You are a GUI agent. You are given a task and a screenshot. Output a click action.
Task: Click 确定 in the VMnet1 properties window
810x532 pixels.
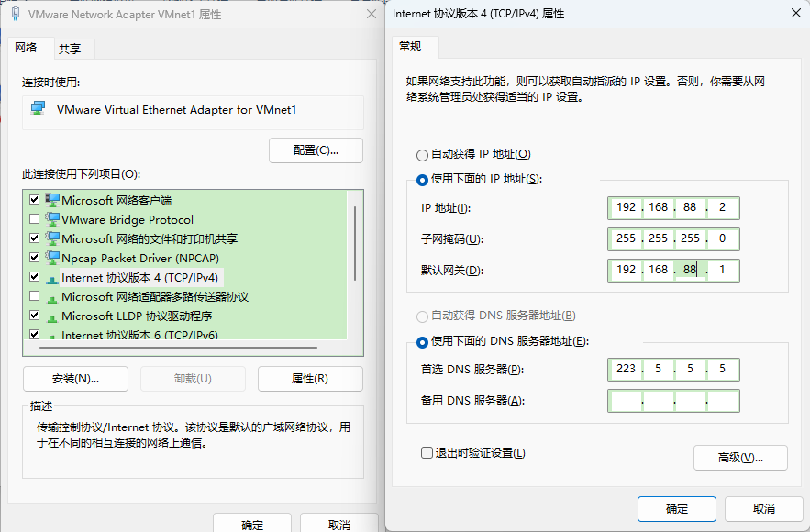[252, 525]
